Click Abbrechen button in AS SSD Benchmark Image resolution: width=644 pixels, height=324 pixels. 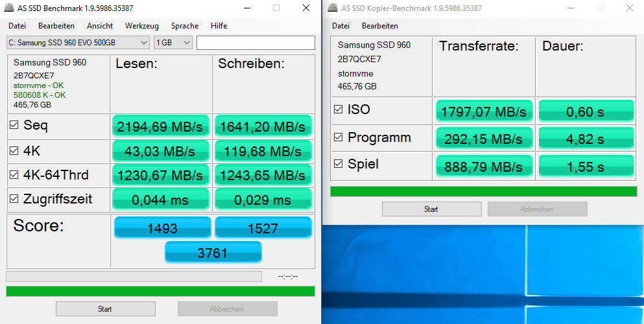pos(227,309)
